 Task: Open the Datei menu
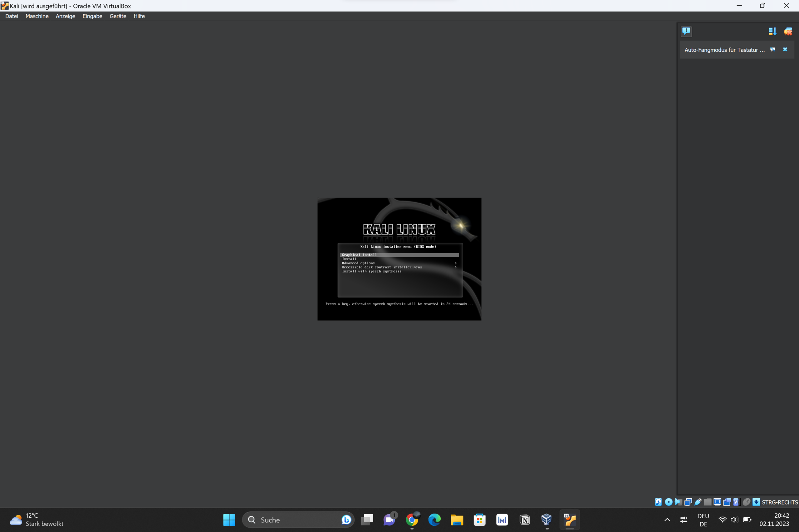tap(12, 16)
